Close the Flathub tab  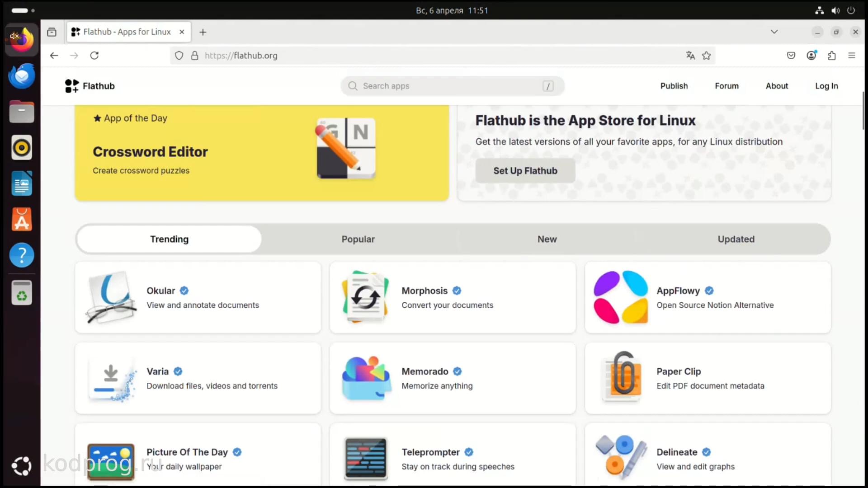[x=182, y=32]
